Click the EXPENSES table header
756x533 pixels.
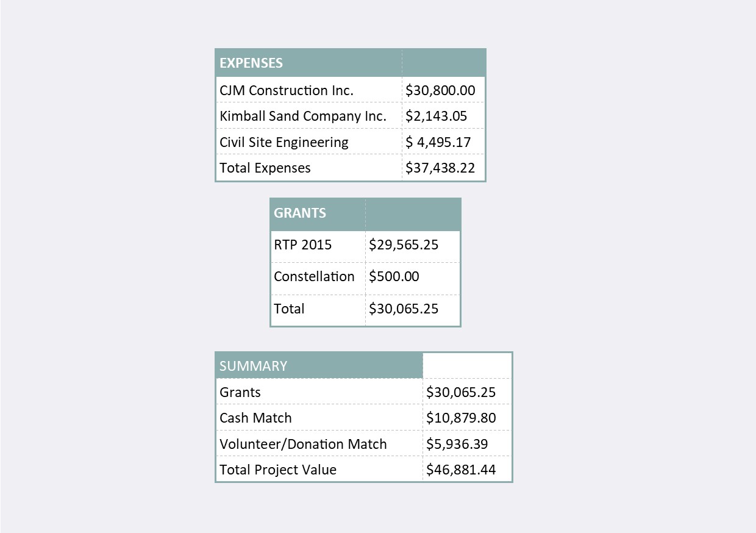click(251, 63)
